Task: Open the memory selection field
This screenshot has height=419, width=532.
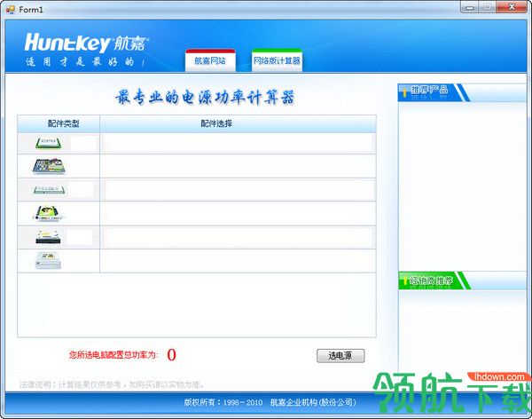Action: pyautogui.click(x=238, y=190)
